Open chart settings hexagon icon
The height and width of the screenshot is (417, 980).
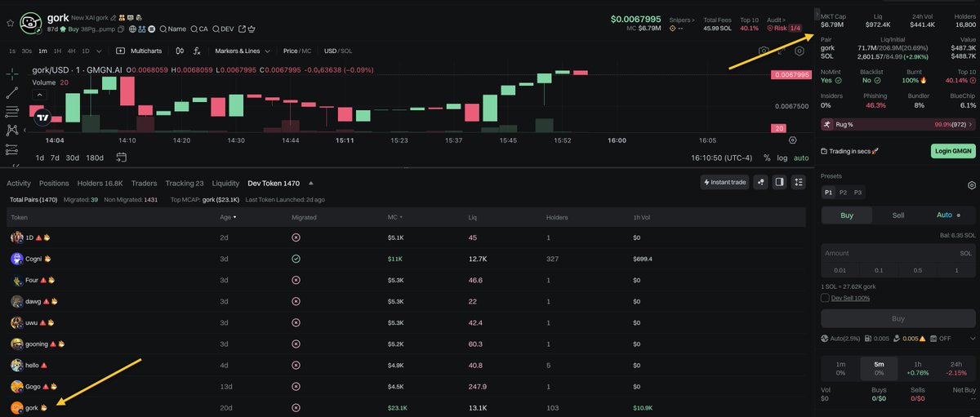(x=800, y=51)
